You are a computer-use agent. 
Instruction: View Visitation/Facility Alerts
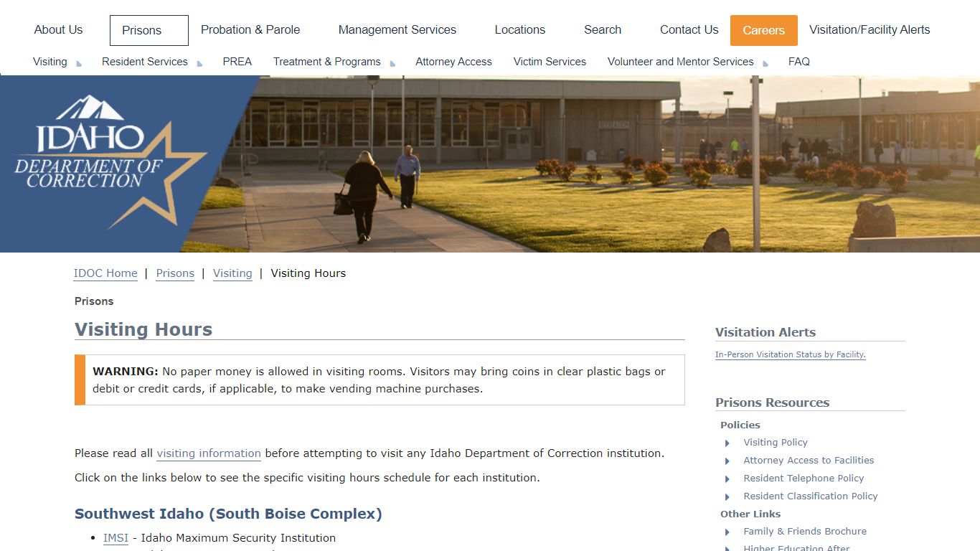[870, 29]
